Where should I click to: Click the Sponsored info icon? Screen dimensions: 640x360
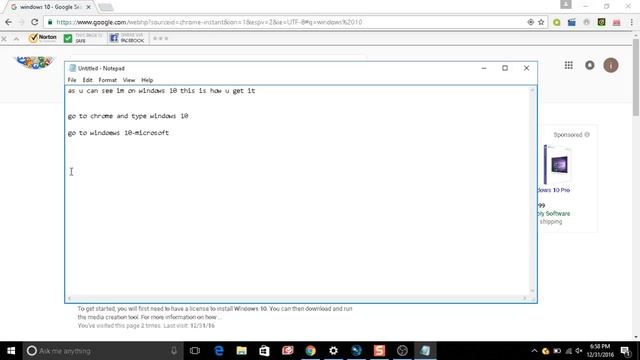tap(587, 135)
